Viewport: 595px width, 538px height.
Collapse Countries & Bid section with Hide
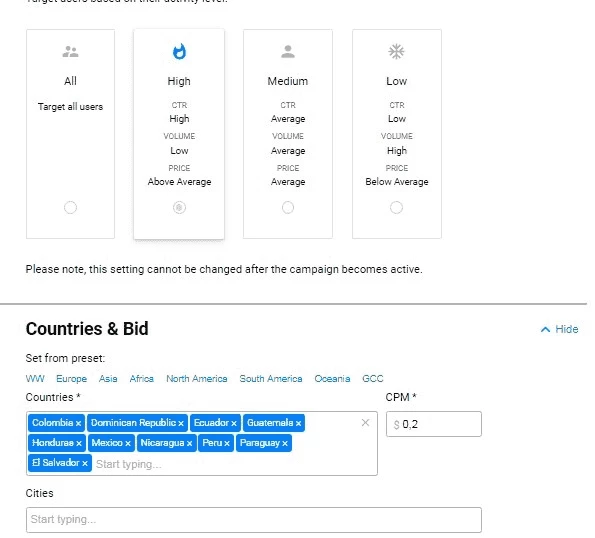[x=567, y=329]
